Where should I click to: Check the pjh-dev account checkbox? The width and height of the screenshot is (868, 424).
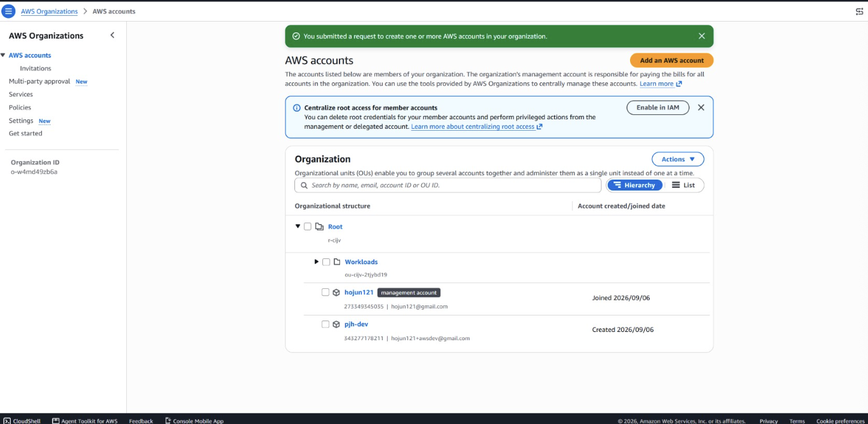point(325,324)
